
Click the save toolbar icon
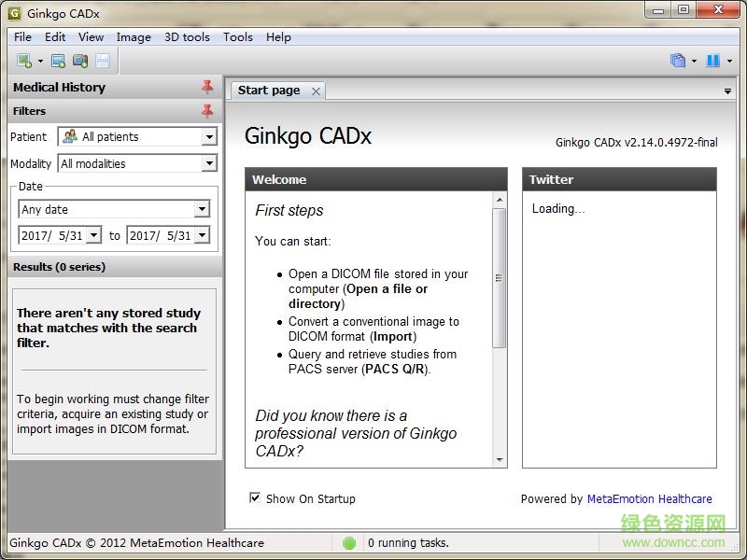[105, 60]
